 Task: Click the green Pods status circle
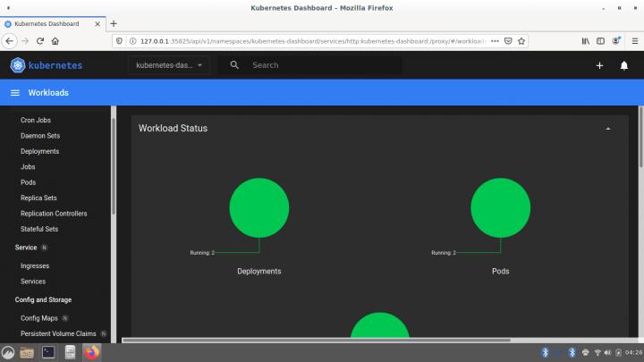500,207
